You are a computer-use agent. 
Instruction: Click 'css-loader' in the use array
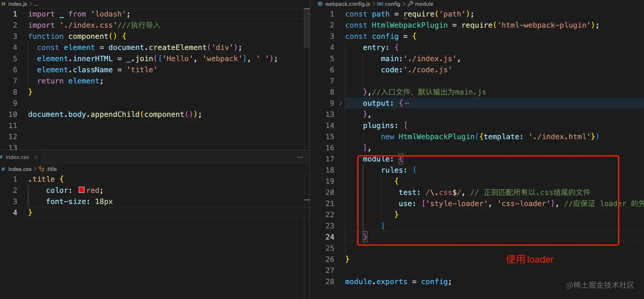pyautogui.click(x=524, y=203)
